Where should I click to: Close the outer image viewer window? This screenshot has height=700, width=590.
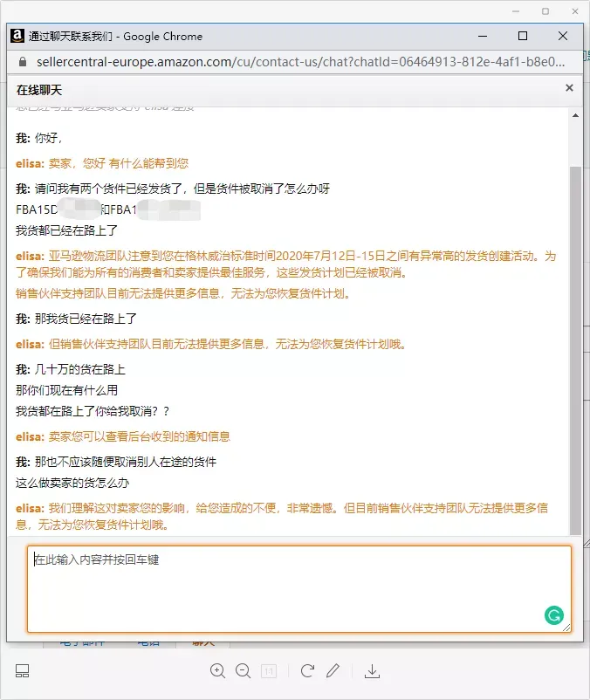tap(575, 11)
